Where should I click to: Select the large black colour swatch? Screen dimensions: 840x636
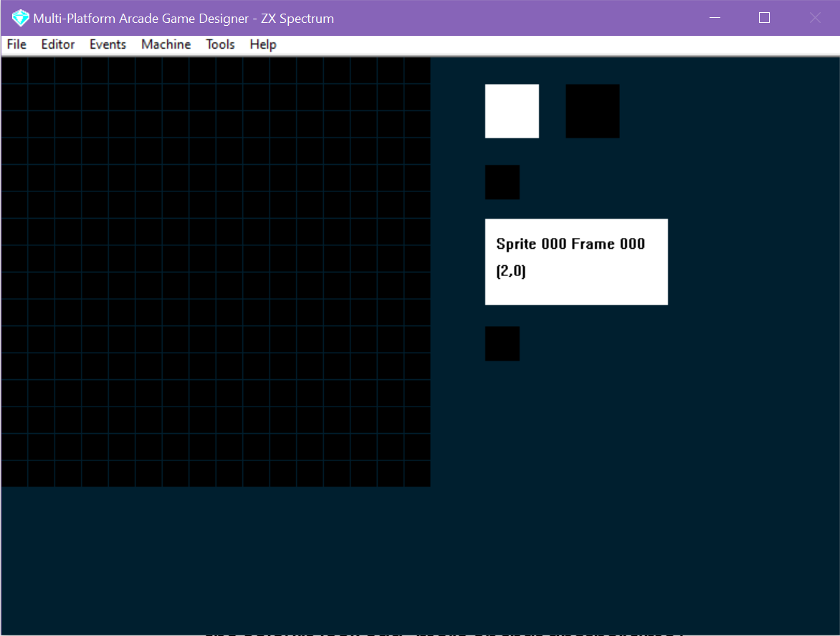pos(593,111)
